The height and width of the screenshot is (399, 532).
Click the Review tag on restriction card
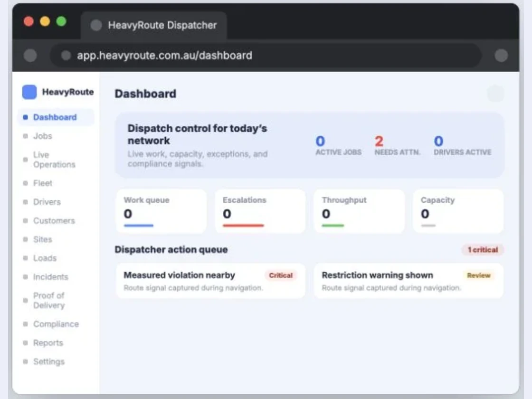(x=478, y=275)
